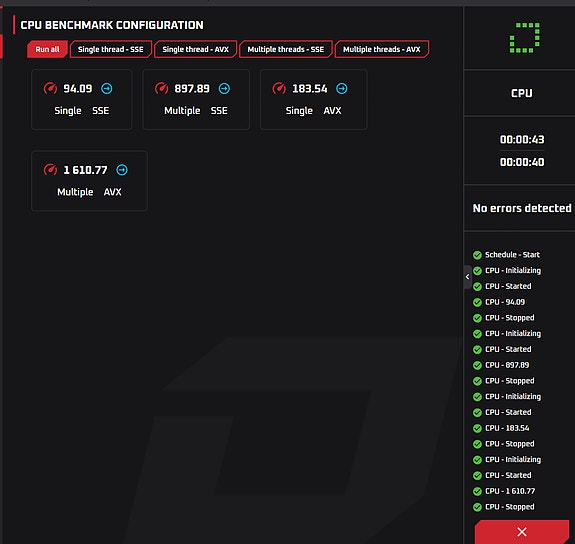Click the speedometer icon of Single AVX result
This screenshot has width=575, height=544.
[x=279, y=88]
